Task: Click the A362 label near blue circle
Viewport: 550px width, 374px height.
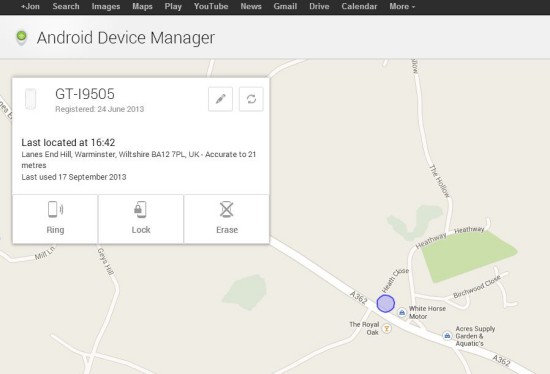Action: coord(359,297)
